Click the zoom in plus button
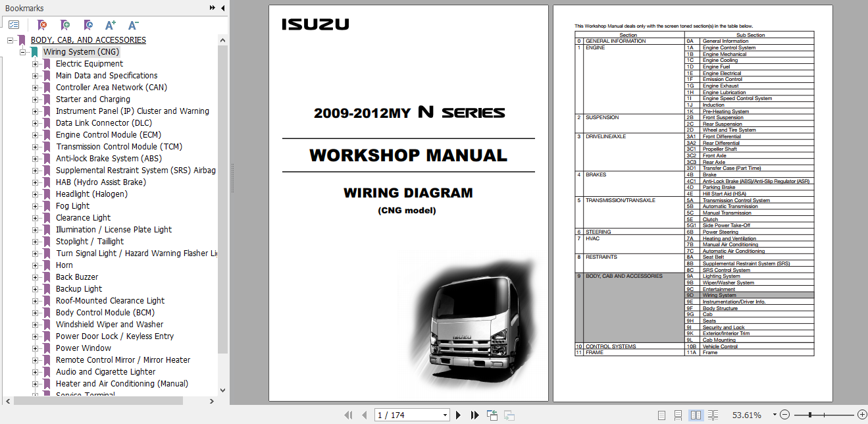 [861, 415]
